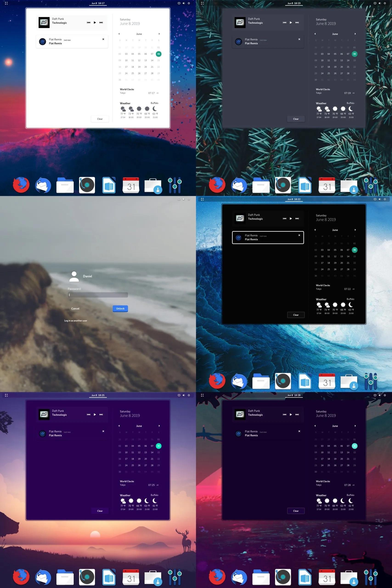Image resolution: width=392 pixels, height=588 pixels.
Task: Click the power icon in the top bar
Action: 189,3
